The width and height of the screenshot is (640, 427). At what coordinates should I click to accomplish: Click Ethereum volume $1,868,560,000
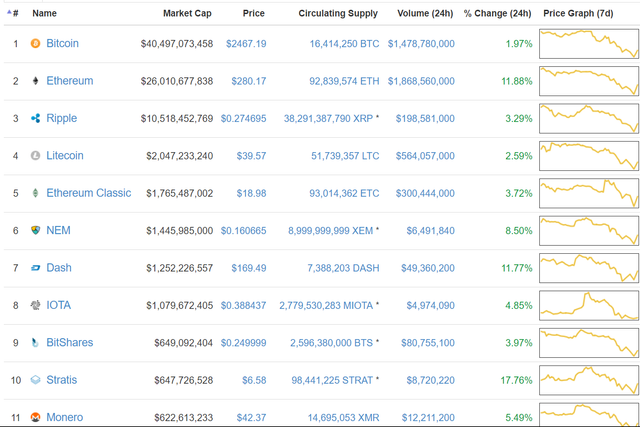point(421,81)
